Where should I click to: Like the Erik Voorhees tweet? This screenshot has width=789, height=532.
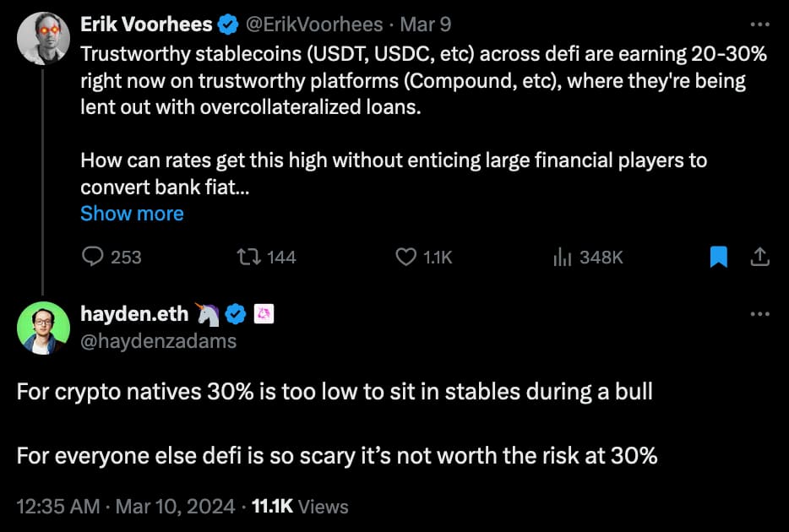pyautogui.click(x=406, y=257)
